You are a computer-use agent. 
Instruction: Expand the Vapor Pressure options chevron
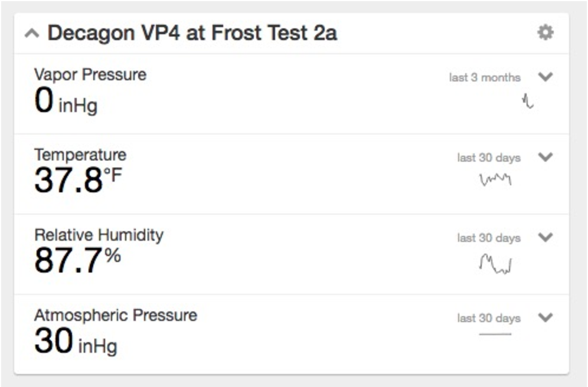[x=545, y=77]
